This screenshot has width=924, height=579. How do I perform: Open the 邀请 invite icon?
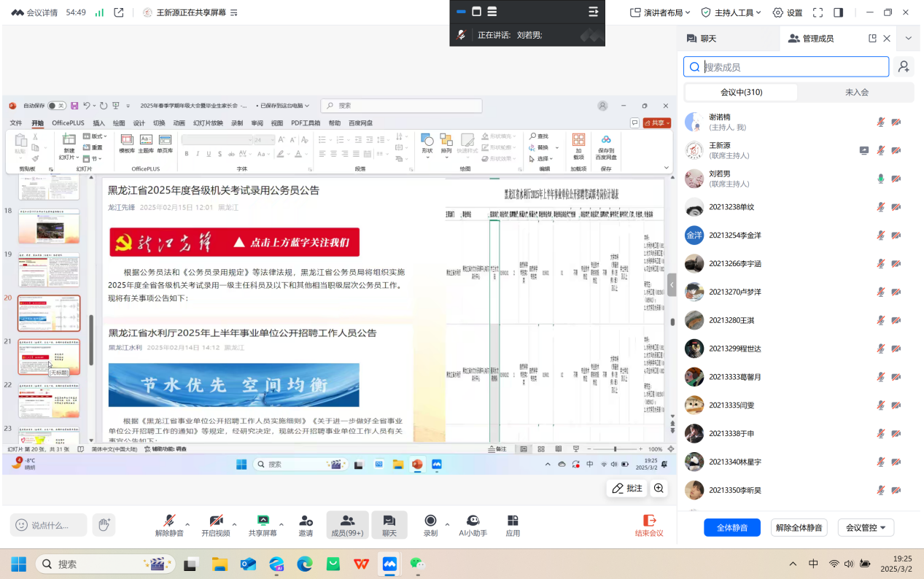tap(306, 521)
